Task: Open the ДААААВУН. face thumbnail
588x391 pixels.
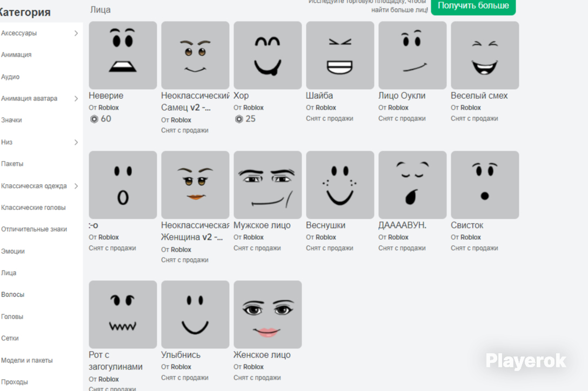Action: pos(412,185)
